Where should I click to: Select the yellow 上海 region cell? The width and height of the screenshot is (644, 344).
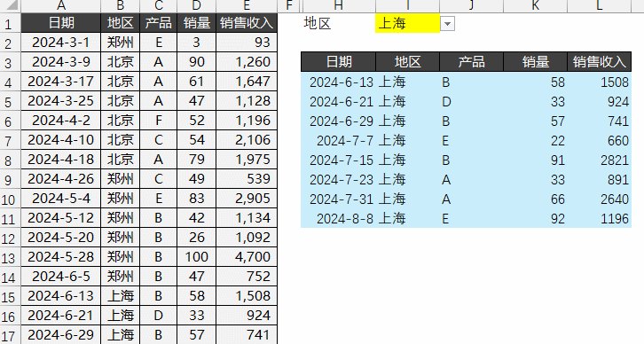[407, 23]
